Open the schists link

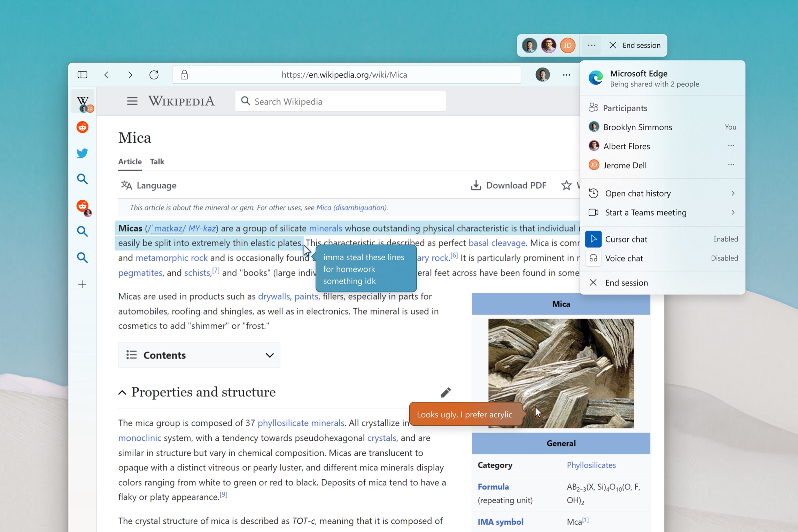[197, 273]
